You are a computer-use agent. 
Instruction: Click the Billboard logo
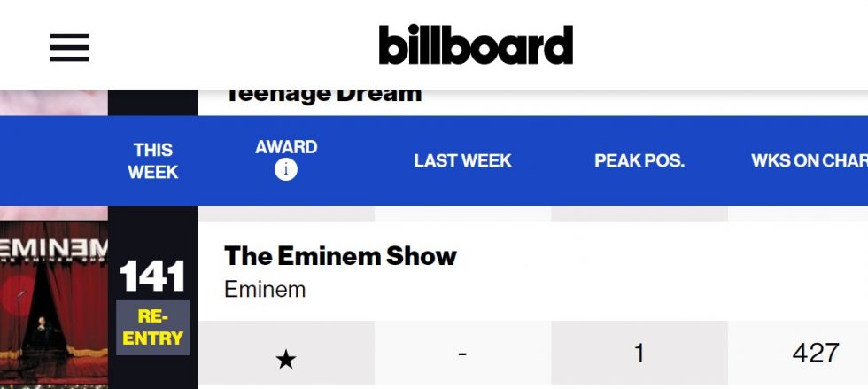pyautogui.click(x=476, y=44)
